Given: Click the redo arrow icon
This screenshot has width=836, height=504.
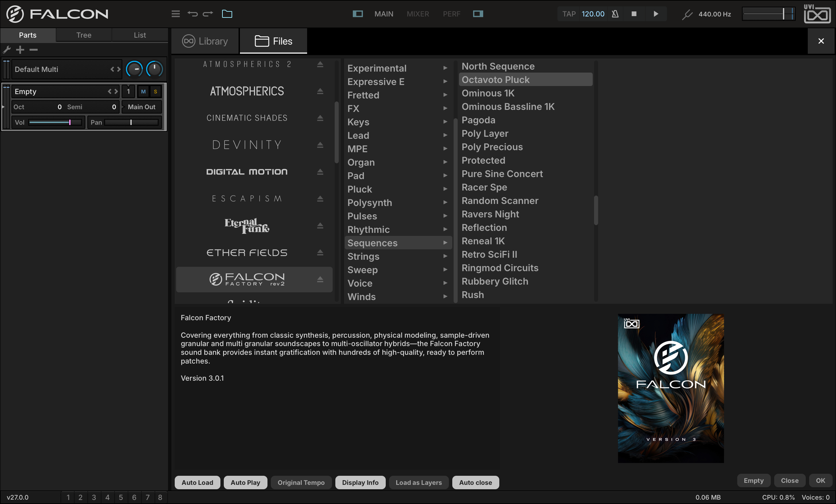Looking at the screenshot, I should (x=208, y=14).
